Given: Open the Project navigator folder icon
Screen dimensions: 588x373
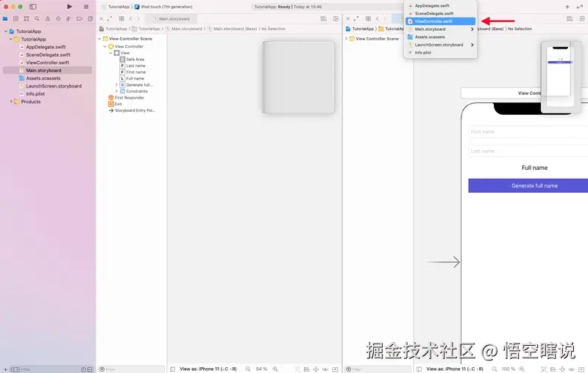Looking at the screenshot, I should click(5, 18).
